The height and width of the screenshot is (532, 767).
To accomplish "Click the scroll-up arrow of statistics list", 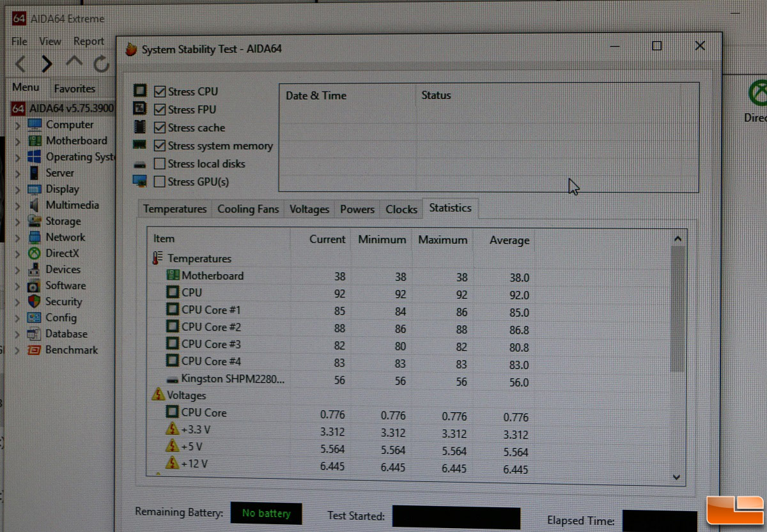I will click(x=678, y=238).
